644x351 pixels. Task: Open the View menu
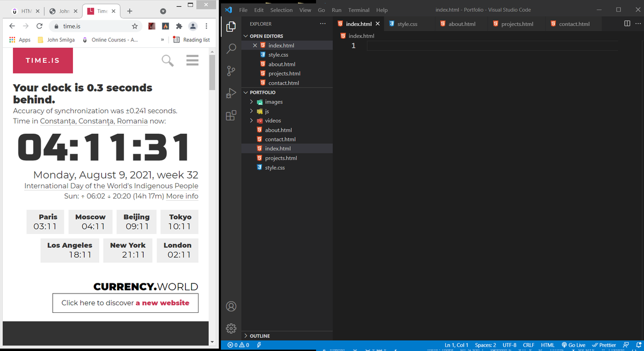[x=305, y=10]
